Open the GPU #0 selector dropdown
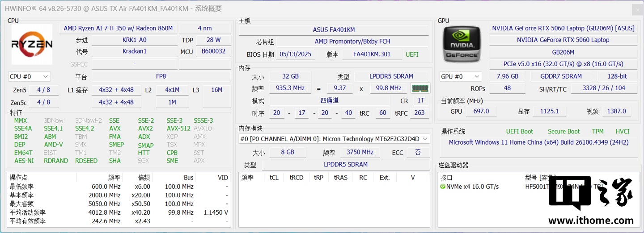 pyautogui.click(x=461, y=76)
